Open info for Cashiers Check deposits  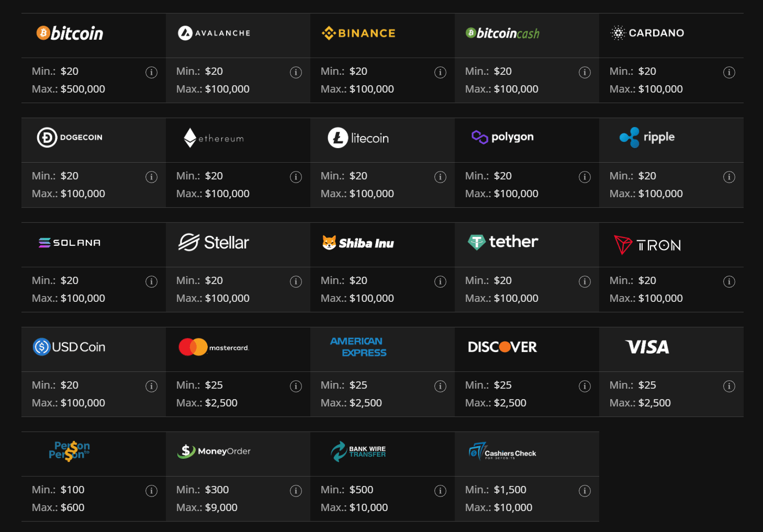coord(585,491)
